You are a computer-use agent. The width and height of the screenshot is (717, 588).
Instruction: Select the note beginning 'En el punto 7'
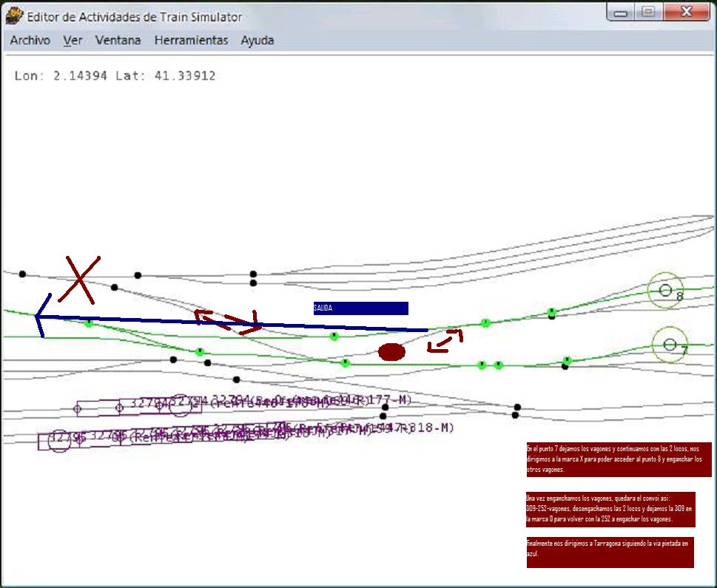coord(618,459)
